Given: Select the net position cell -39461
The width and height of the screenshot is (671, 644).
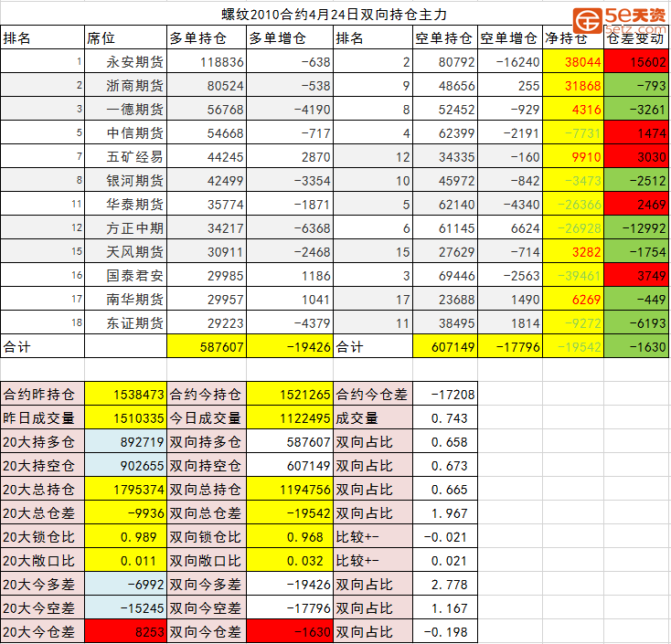Looking at the screenshot, I should (573, 276).
